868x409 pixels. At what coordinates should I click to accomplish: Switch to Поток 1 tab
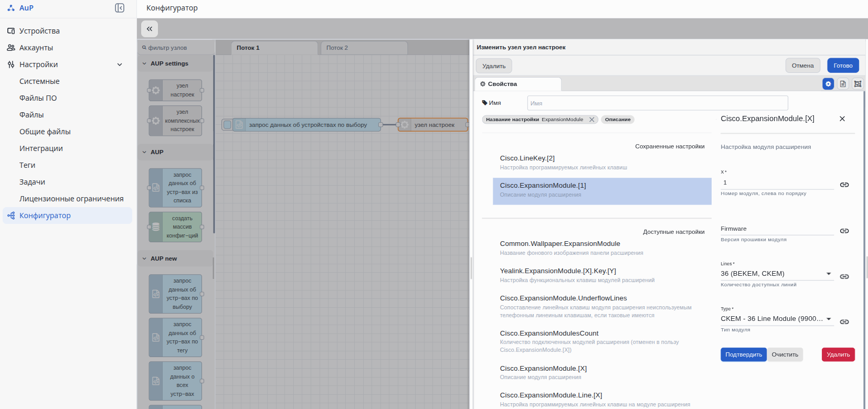[274, 48]
